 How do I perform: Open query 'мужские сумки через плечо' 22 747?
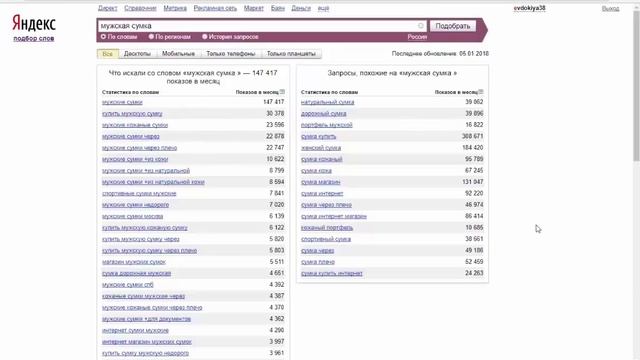139,148
